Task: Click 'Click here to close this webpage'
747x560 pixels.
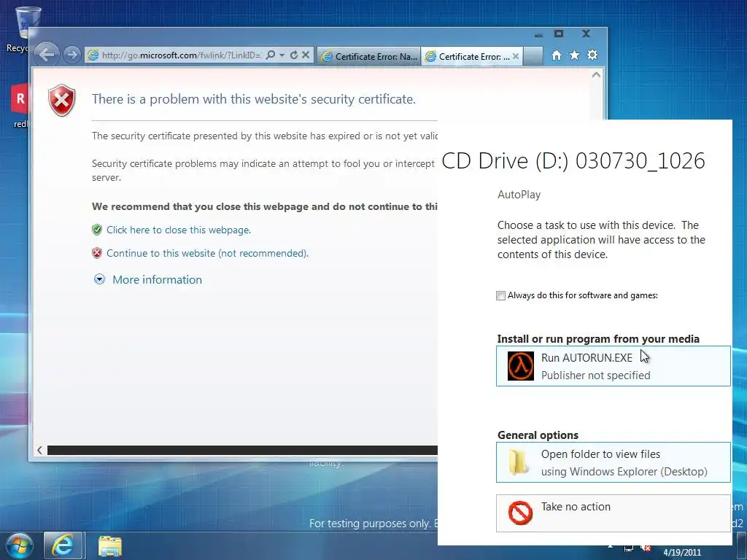Action: pyautogui.click(x=179, y=230)
